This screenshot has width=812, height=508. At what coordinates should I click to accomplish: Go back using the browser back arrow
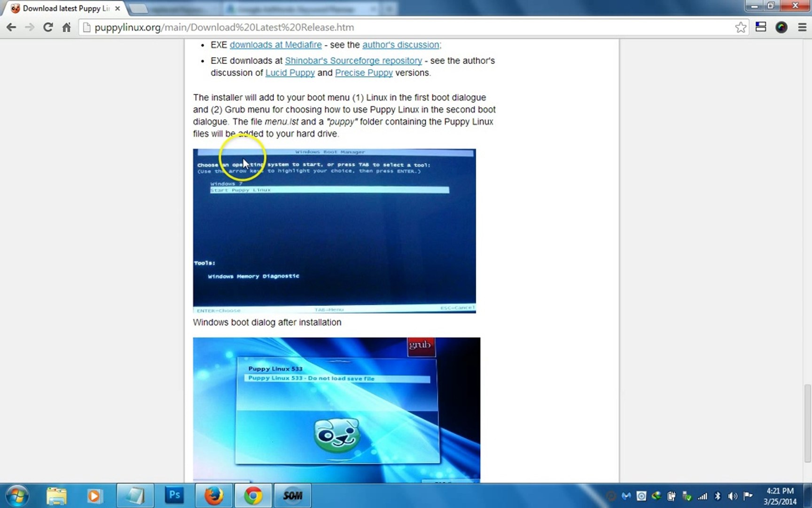point(11,27)
